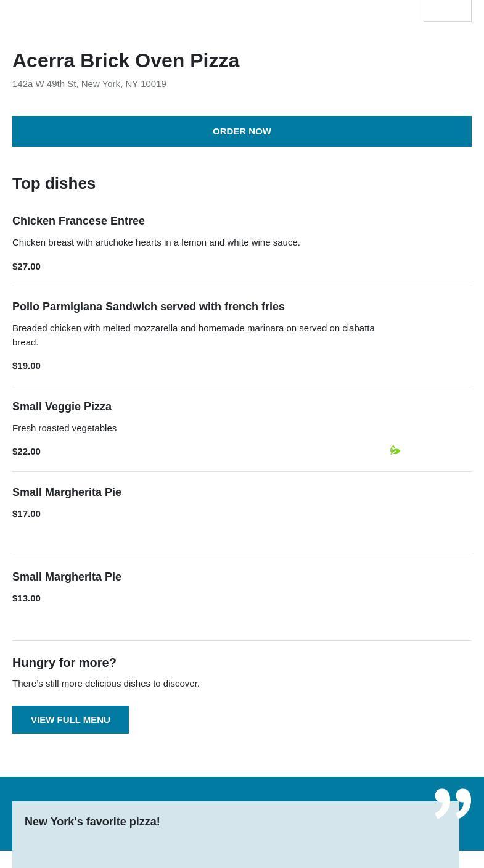Click the empty box at top right

tap(447, 10)
